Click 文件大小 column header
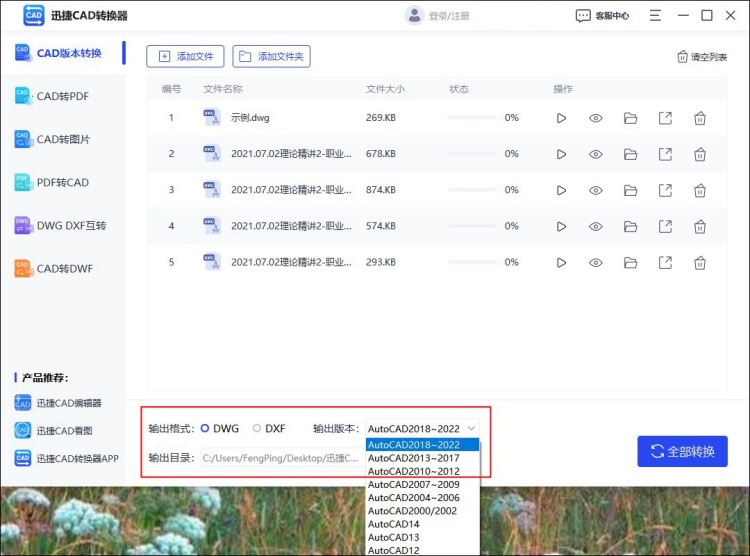The image size is (750, 556). coord(385,89)
